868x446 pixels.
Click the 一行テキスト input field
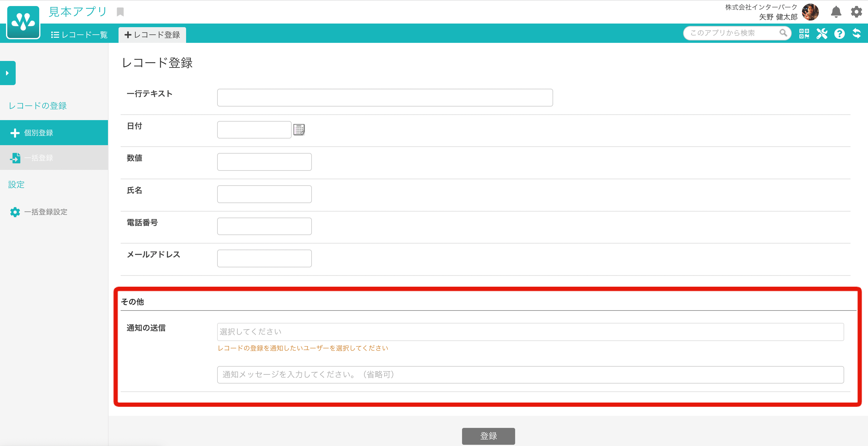pos(385,97)
